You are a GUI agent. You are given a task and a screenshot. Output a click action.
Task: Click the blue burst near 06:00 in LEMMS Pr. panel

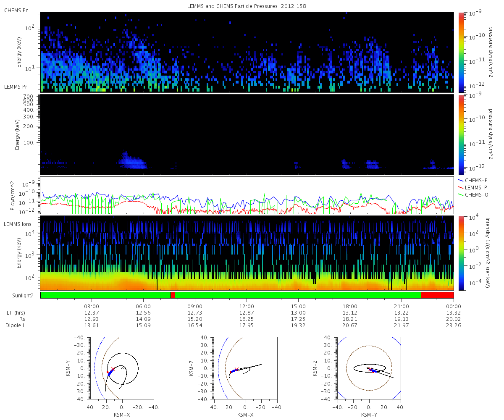coord(134,161)
